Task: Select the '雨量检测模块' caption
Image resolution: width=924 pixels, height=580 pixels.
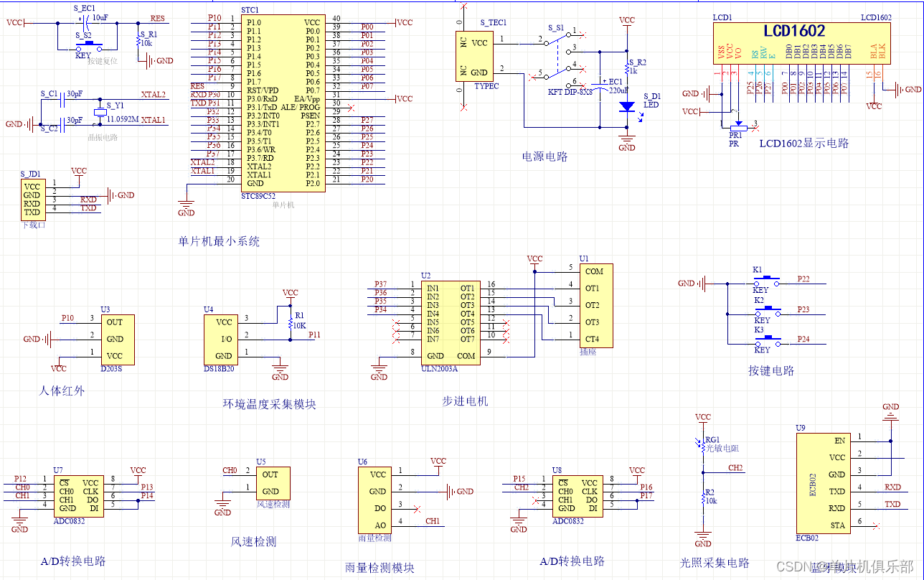Action: click(x=379, y=568)
